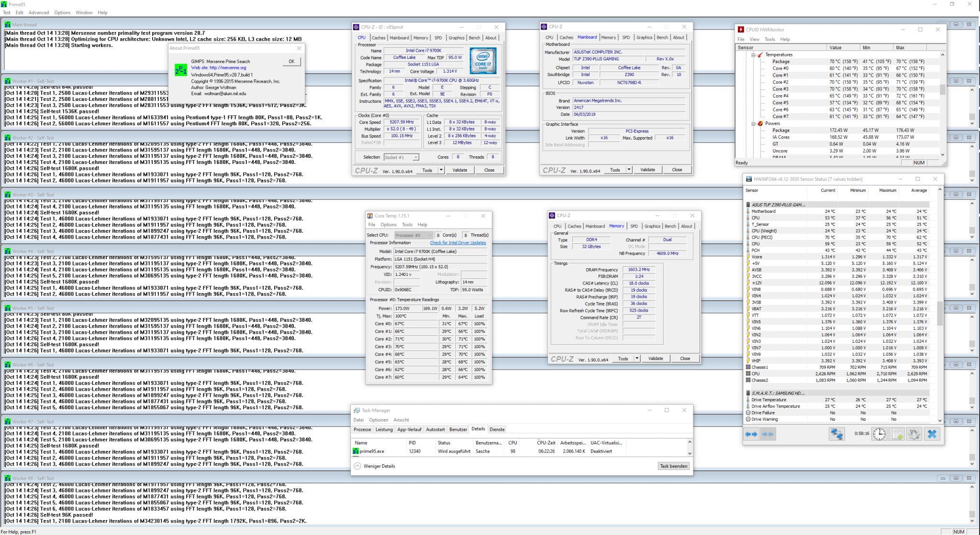Collapse Task-Manager with Weniger Details chevron
Viewport: 980px width, 535px height.
357,466
